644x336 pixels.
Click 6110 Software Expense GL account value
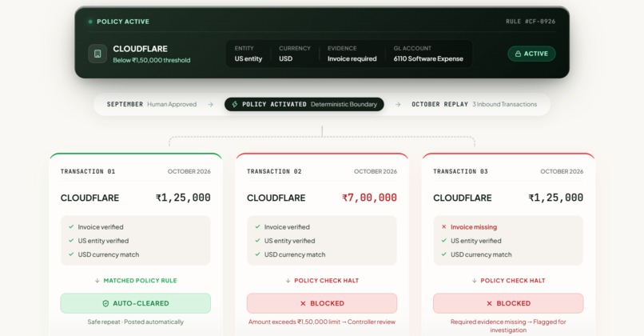pyautogui.click(x=428, y=59)
